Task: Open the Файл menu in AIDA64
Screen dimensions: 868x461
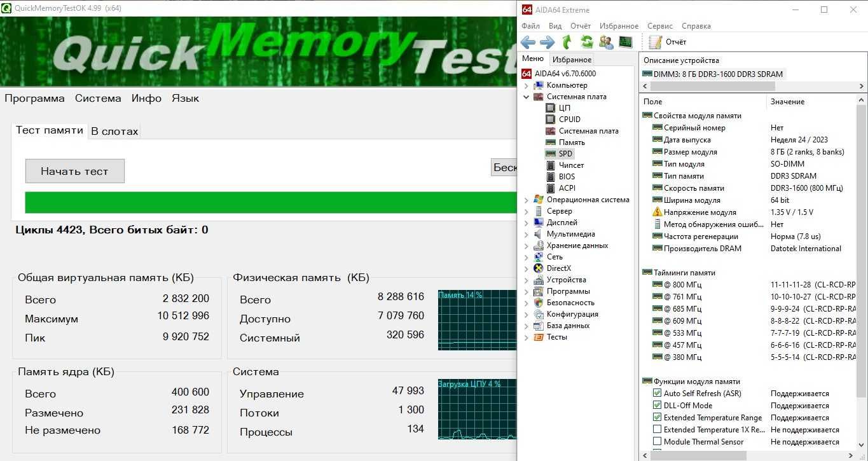Action: [530, 26]
